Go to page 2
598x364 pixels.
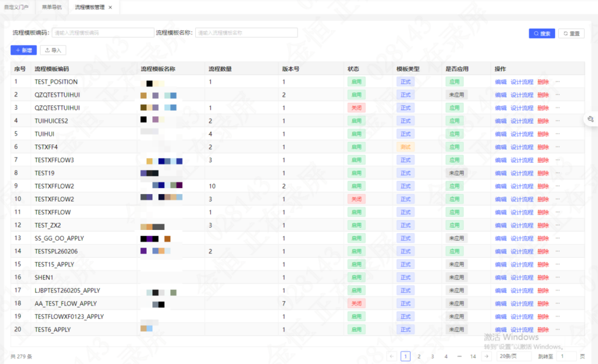(x=418, y=356)
